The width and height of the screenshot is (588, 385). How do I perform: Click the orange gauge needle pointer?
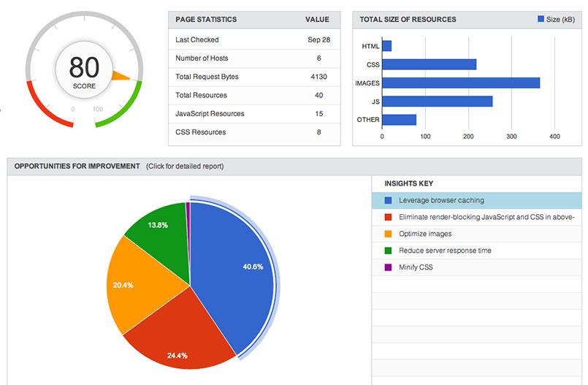(121, 75)
